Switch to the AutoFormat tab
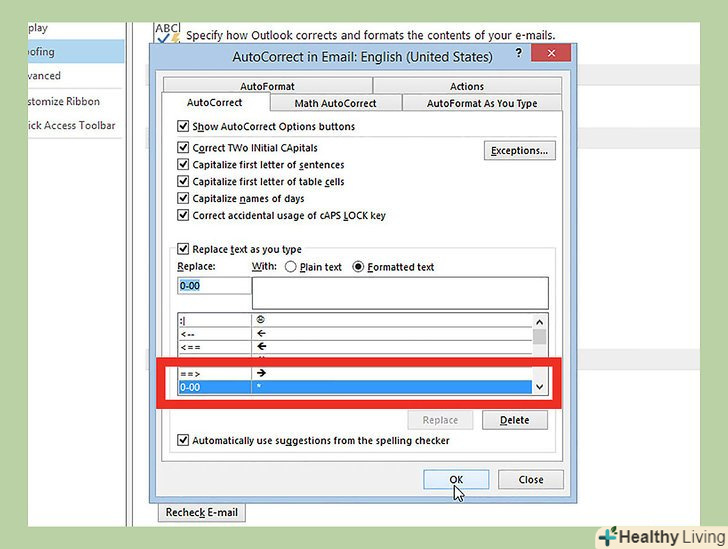Viewport: 728px width, 549px height. coord(267,86)
